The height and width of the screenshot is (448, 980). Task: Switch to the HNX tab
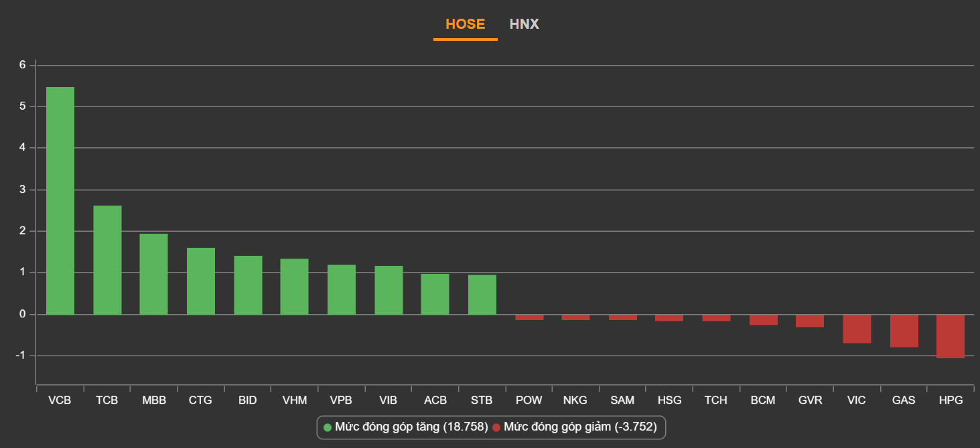click(524, 24)
